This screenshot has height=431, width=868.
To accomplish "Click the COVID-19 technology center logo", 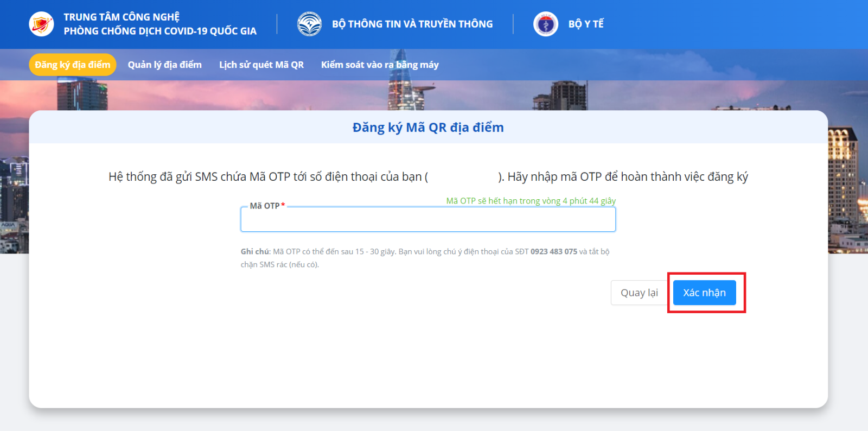I will 41,24.
